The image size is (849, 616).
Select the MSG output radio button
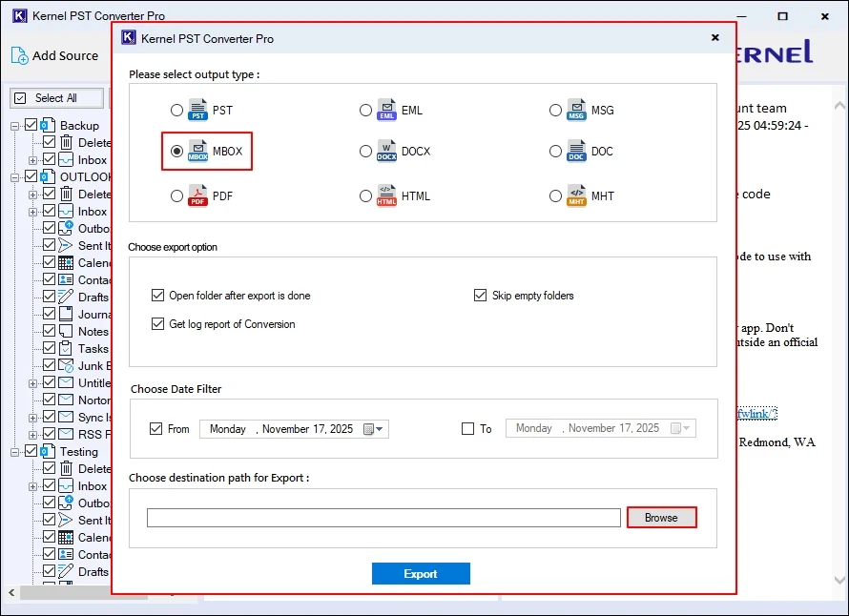point(556,111)
